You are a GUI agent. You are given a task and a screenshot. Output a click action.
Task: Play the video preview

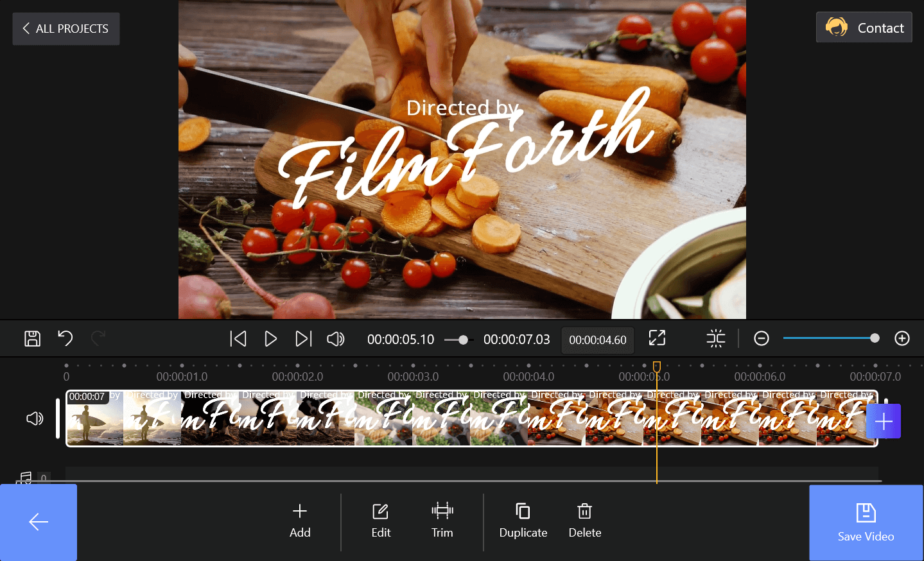click(271, 338)
